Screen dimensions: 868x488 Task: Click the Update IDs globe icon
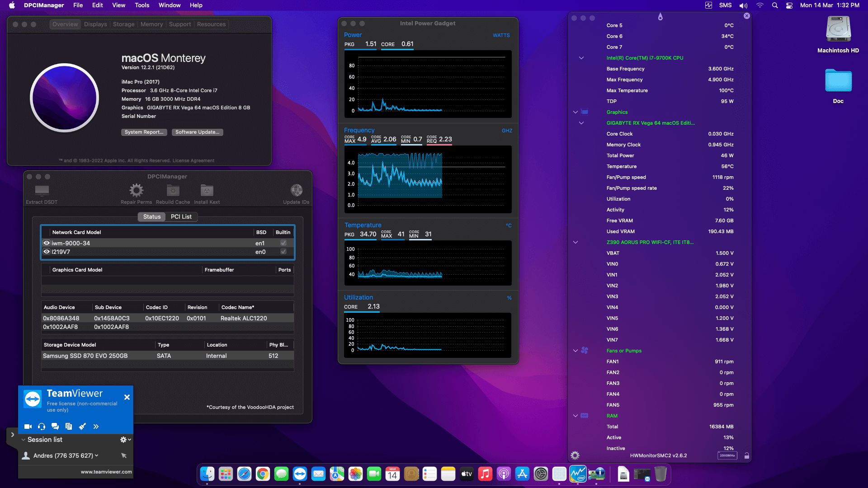pos(297,190)
